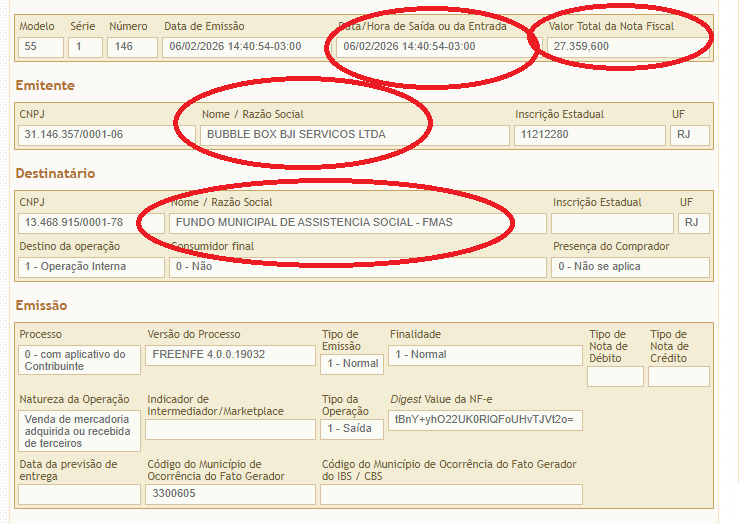
Task: Click the Emitente UF field RJ
Action: point(690,135)
